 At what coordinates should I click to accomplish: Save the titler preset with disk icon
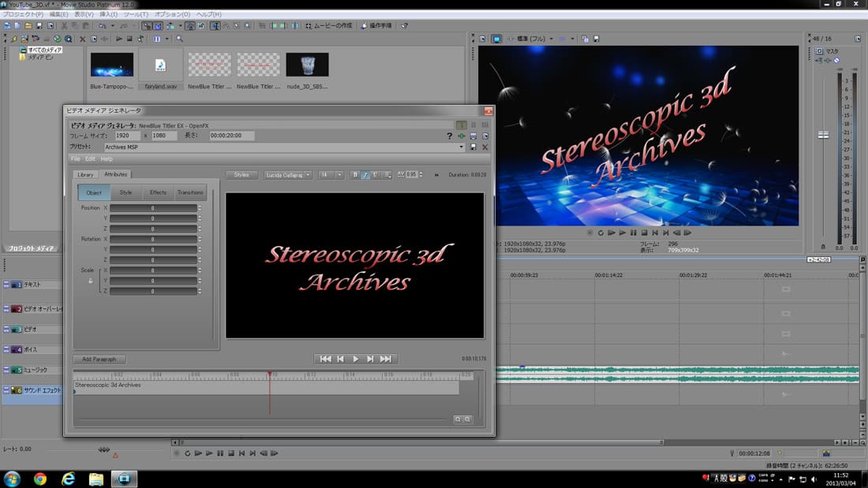473,147
